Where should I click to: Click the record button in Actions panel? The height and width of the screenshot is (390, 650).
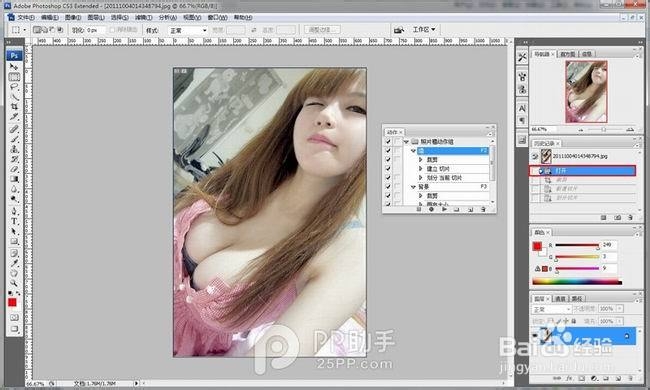click(431, 210)
